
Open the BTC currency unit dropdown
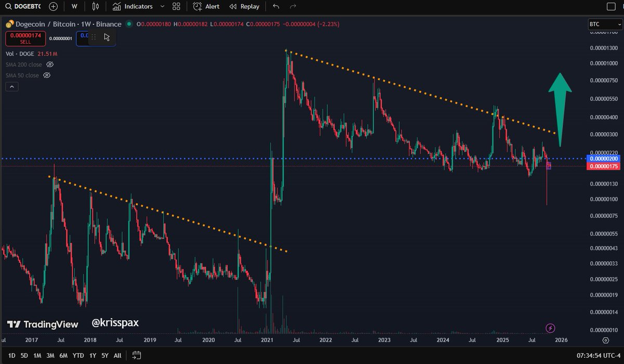[605, 24]
